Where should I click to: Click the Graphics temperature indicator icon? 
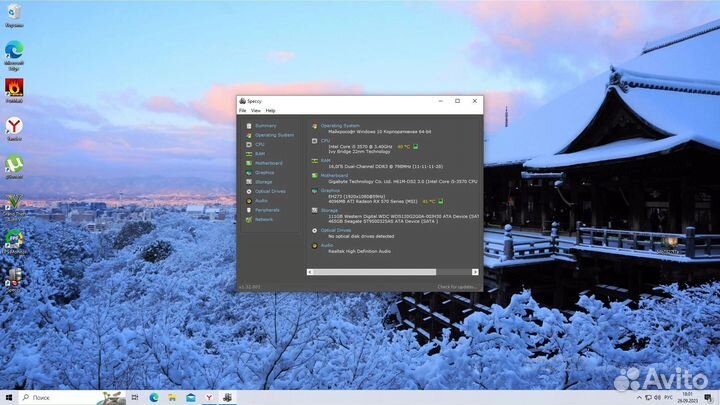click(x=440, y=201)
